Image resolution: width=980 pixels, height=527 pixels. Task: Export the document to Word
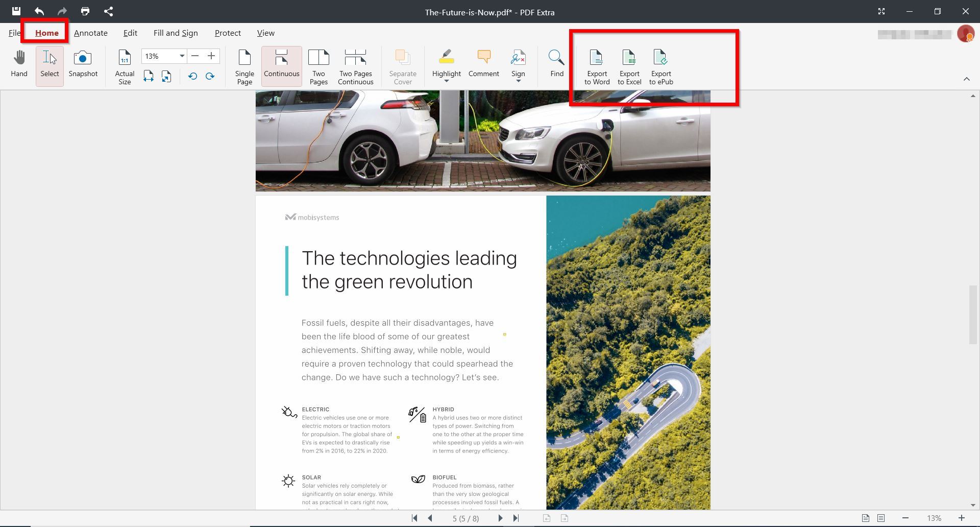[597, 67]
